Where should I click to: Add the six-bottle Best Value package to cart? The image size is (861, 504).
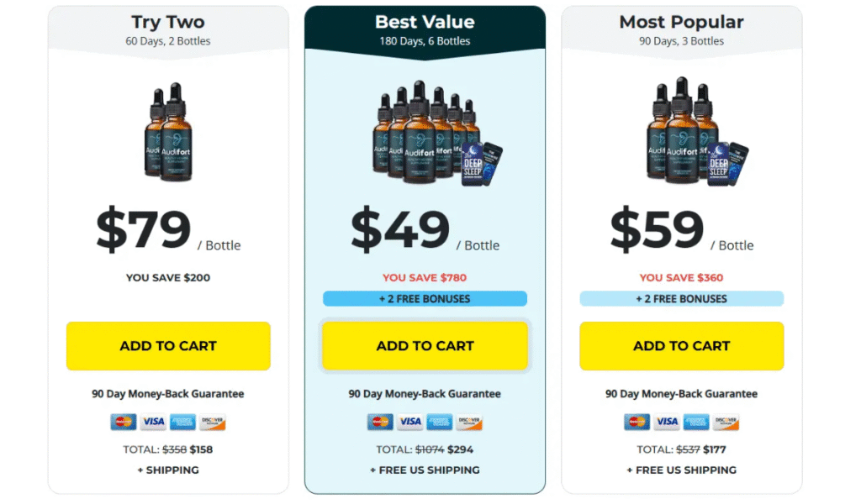(425, 346)
